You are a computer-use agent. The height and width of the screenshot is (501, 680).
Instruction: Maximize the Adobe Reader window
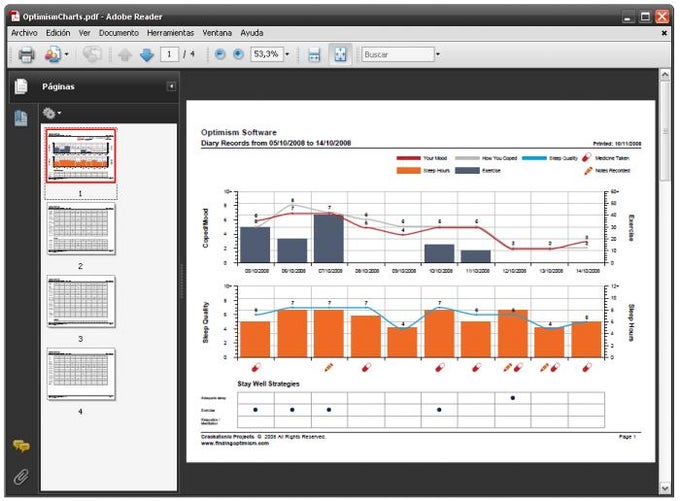645,17
